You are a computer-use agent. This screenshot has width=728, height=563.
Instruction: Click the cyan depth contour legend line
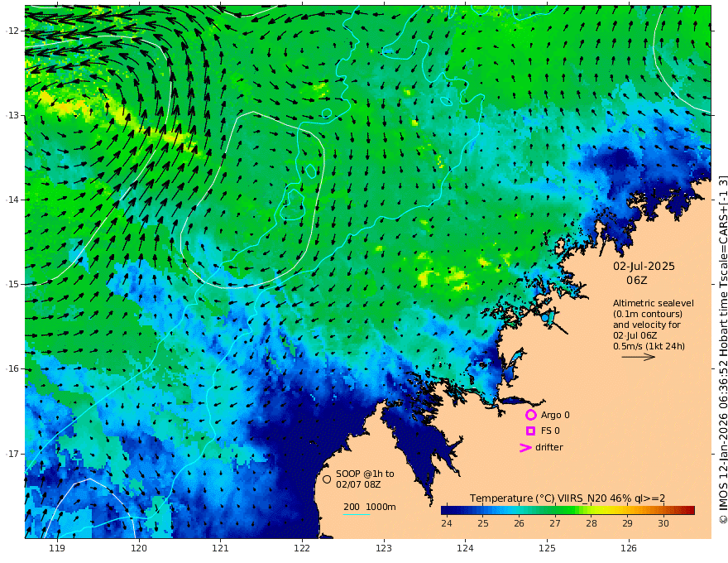(357, 514)
